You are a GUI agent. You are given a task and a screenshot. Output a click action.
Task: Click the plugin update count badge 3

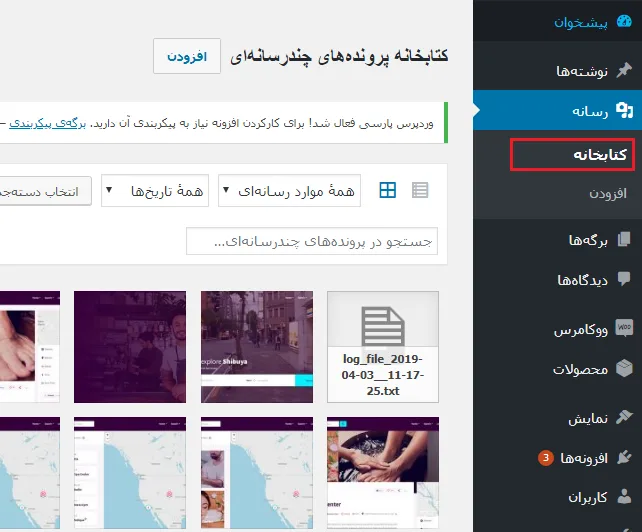click(x=546, y=457)
